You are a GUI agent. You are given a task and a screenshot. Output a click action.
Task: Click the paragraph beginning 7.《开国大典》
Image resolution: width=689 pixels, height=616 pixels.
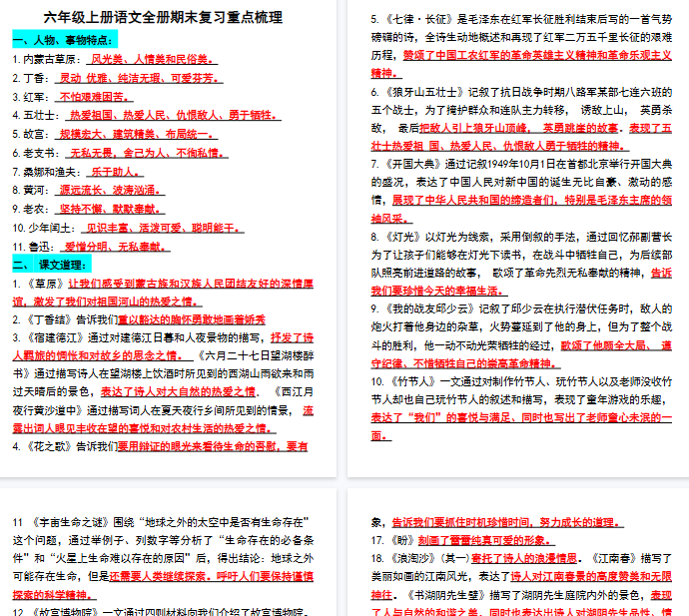(x=521, y=191)
